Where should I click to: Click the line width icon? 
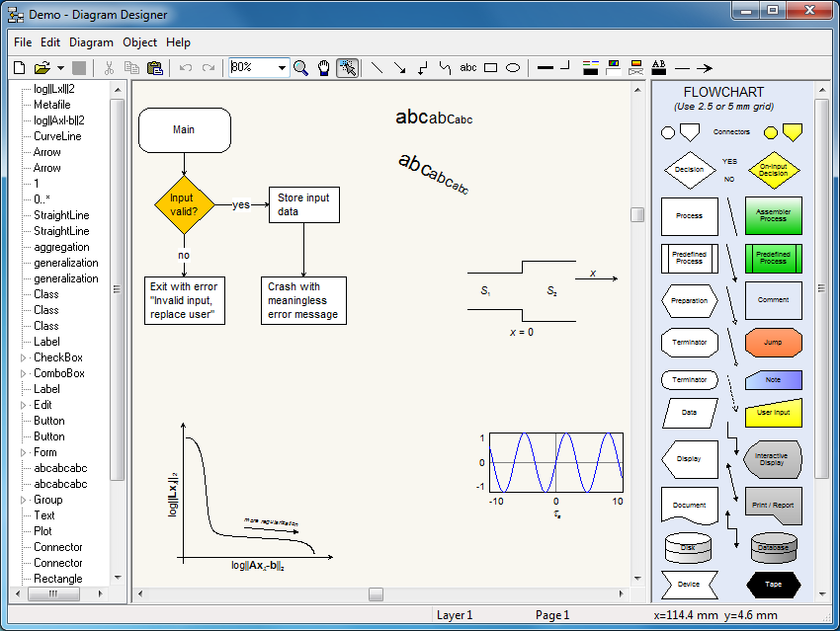point(546,68)
